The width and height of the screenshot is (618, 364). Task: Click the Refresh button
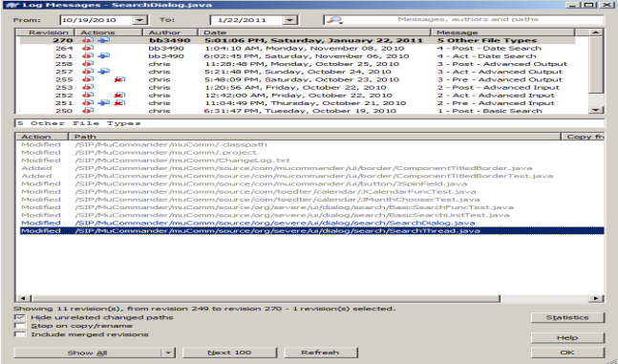(320, 353)
